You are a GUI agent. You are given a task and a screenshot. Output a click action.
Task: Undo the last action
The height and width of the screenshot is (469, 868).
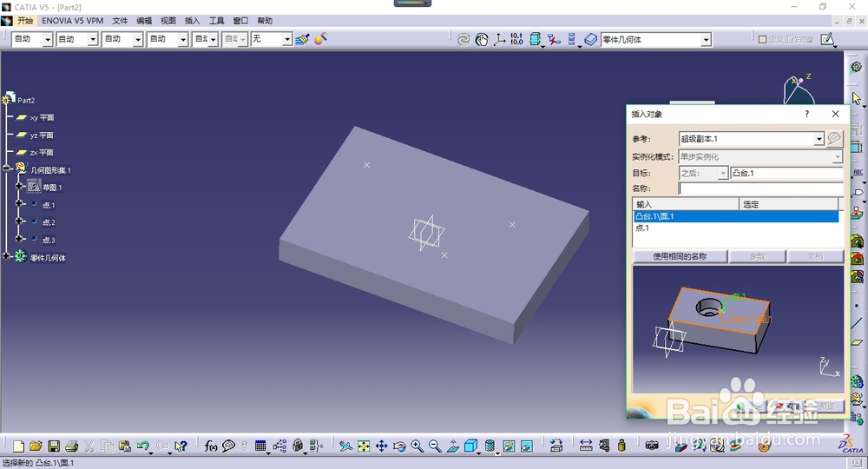(143, 446)
